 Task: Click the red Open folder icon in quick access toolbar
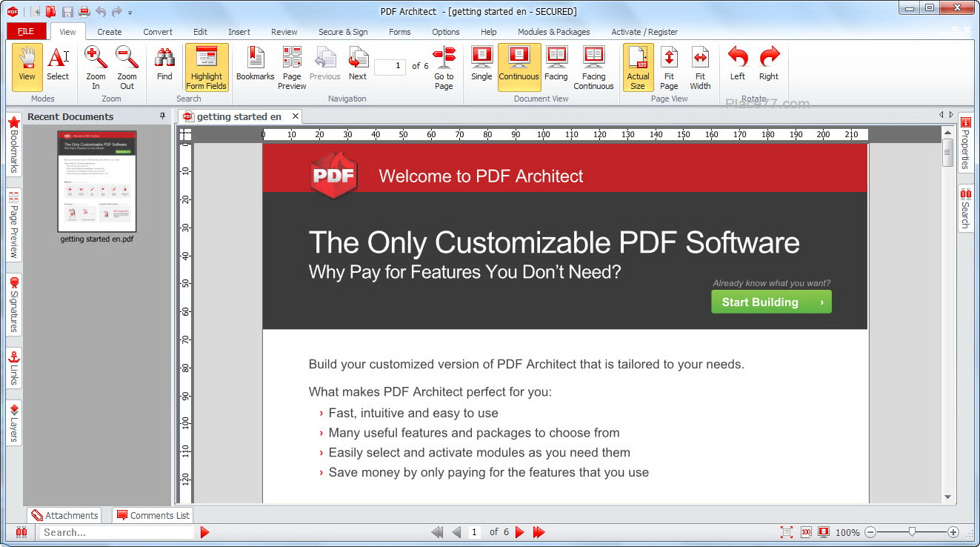[x=50, y=11]
